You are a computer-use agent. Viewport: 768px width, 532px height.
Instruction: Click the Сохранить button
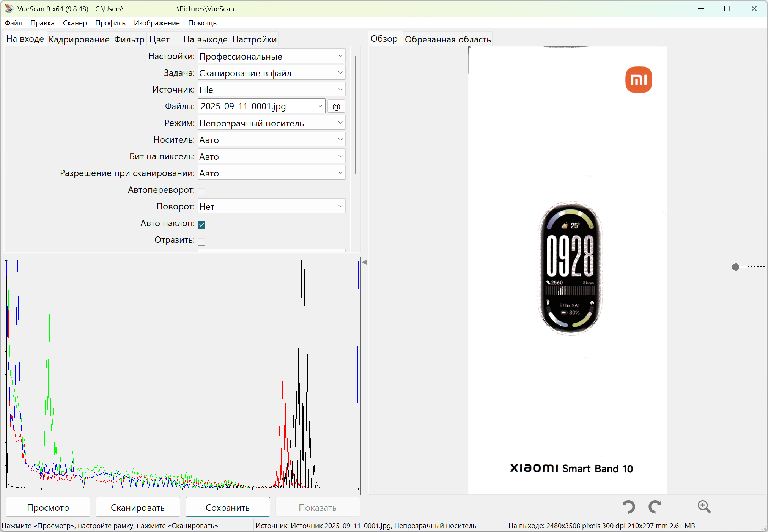click(x=228, y=507)
